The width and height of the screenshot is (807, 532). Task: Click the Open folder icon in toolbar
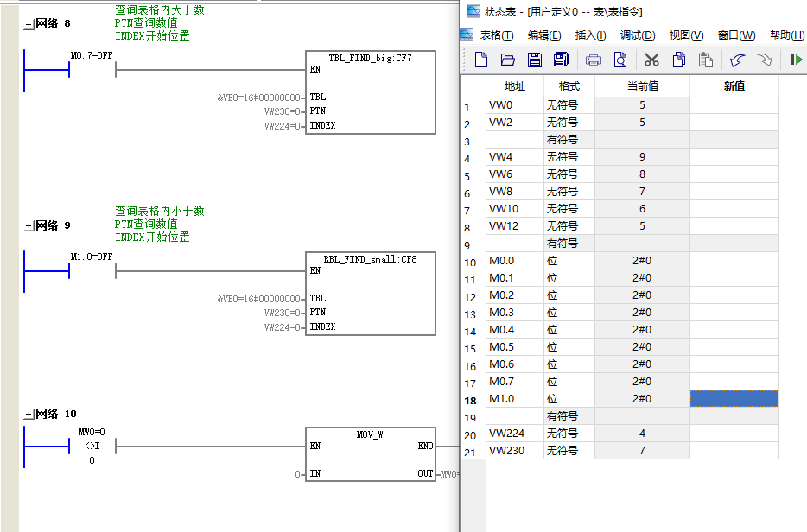508,60
